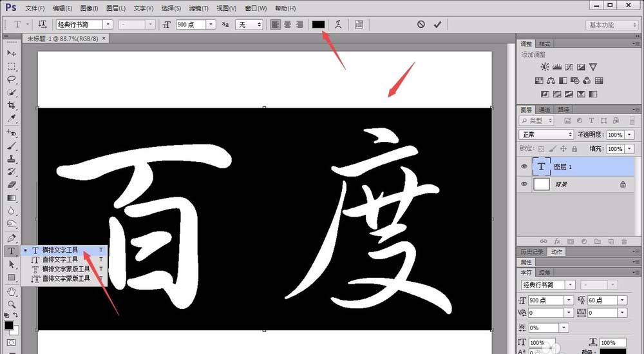Switch to the 路径 tab

point(563,110)
